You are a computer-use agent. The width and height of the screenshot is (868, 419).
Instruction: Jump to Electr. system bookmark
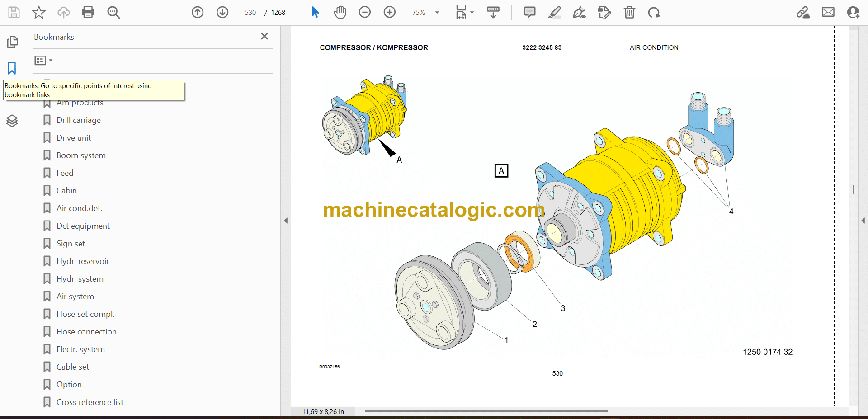coord(80,349)
